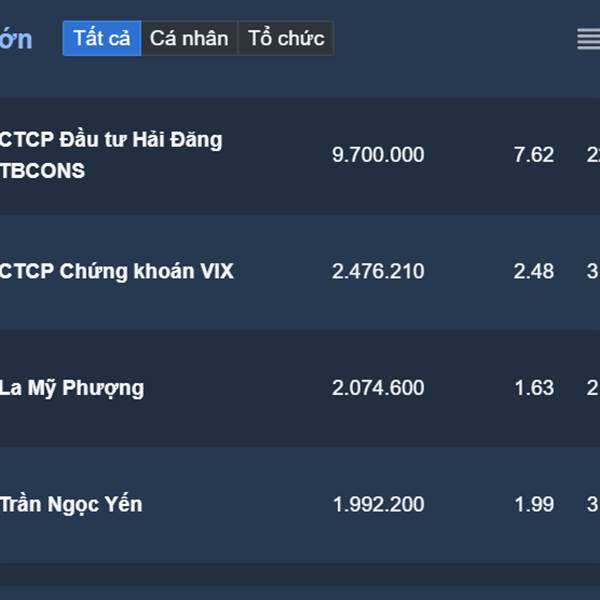Open the hamburger menu icon
Viewport: 600px width, 600px height.
coord(589,39)
